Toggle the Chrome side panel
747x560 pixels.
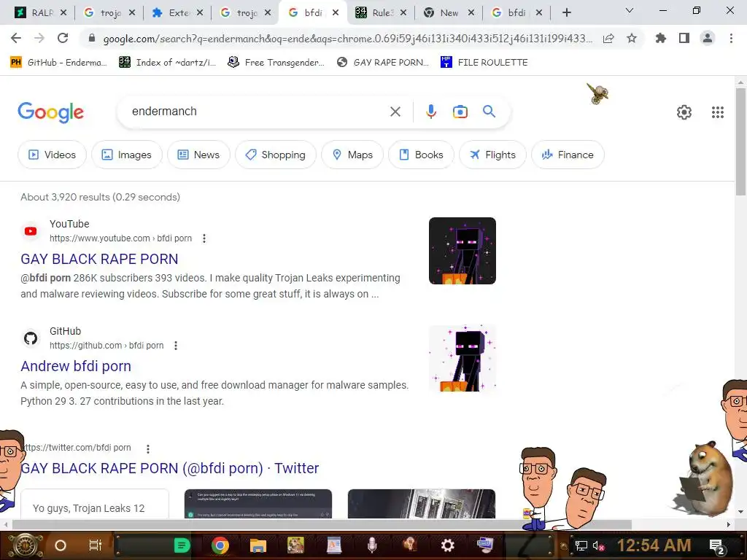(684, 38)
